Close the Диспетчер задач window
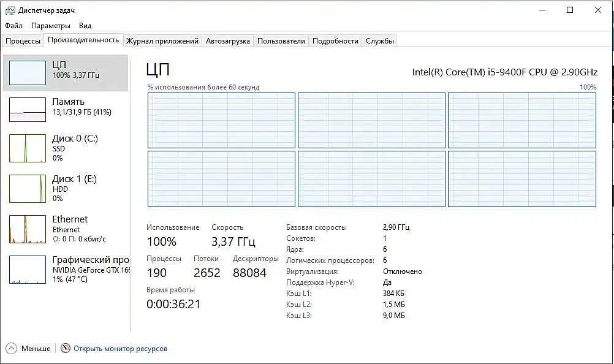This screenshot has height=364, width=614. pyautogui.click(x=598, y=10)
